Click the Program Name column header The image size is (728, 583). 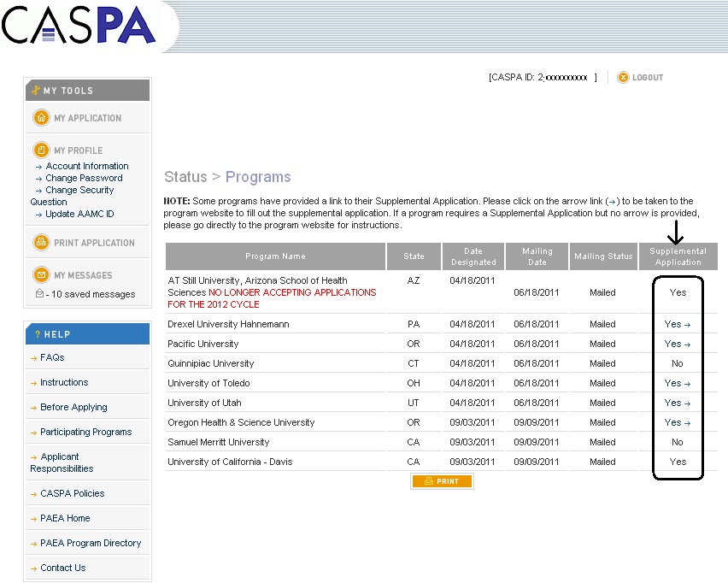pyautogui.click(x=275, y=256)
